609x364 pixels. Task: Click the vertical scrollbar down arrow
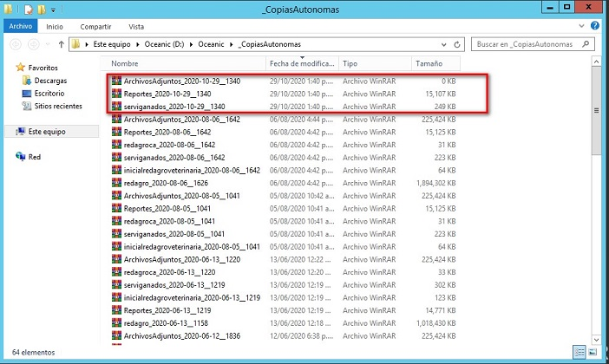click(x=596, y=339)
